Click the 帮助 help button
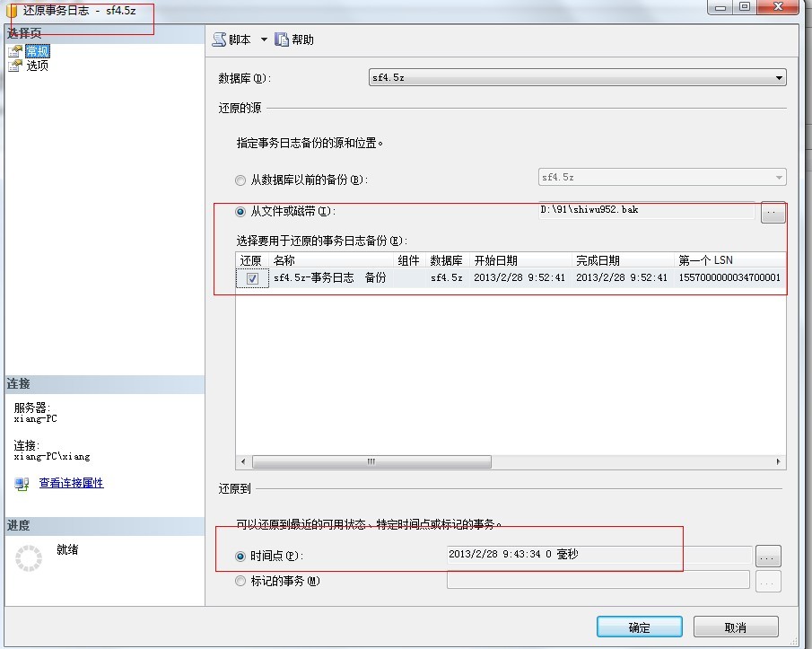812x649 pixels. click(x=294, y=39)
